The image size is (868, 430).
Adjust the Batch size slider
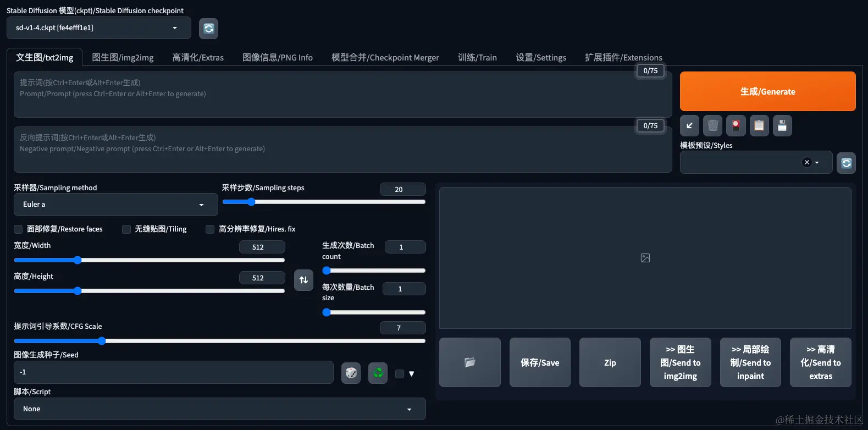coord(374,312)
